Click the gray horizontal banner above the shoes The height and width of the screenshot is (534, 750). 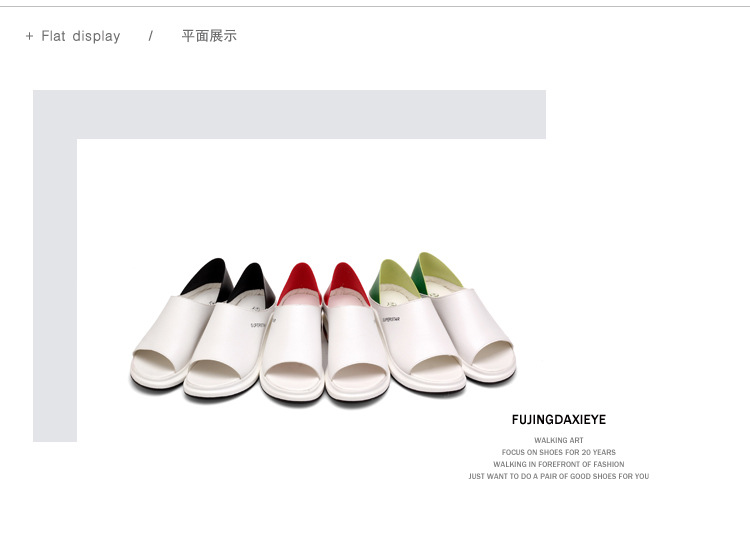[289, 114]
